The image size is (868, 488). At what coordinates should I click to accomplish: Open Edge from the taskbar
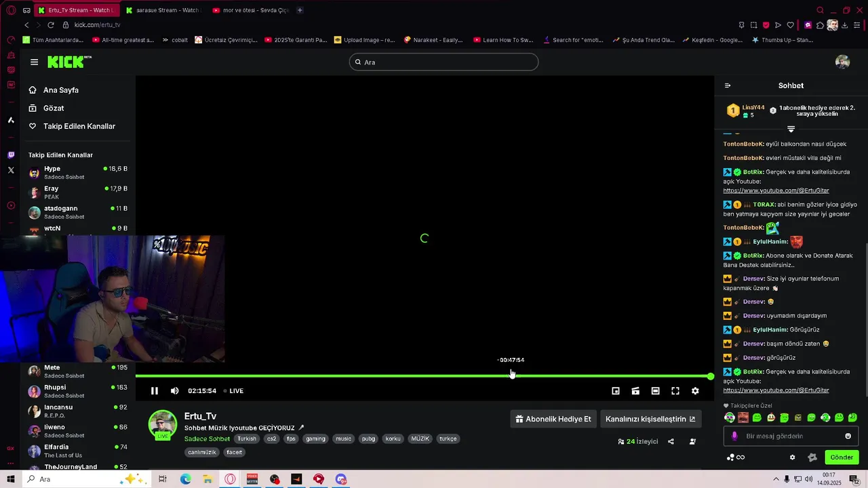[x=185, y=479]
